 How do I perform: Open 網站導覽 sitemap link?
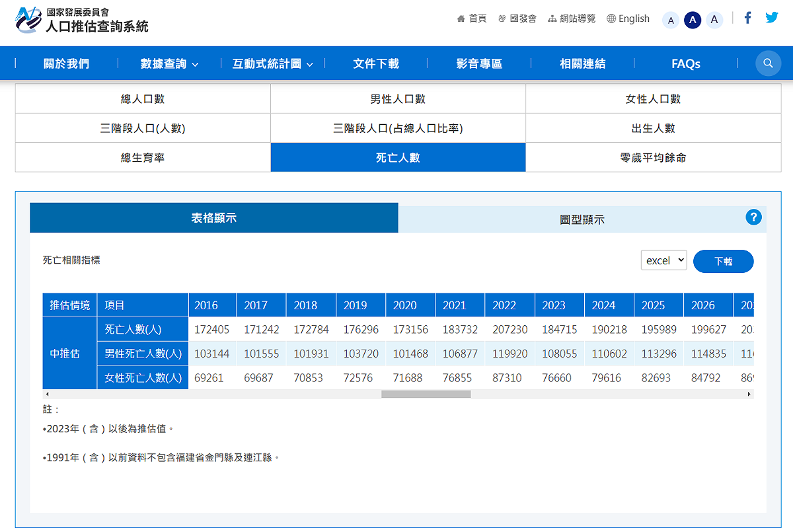click(x=572, y=19)
